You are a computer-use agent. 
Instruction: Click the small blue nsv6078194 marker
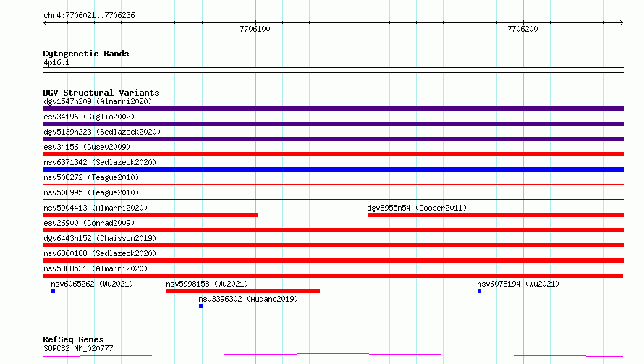click(479, 291)
